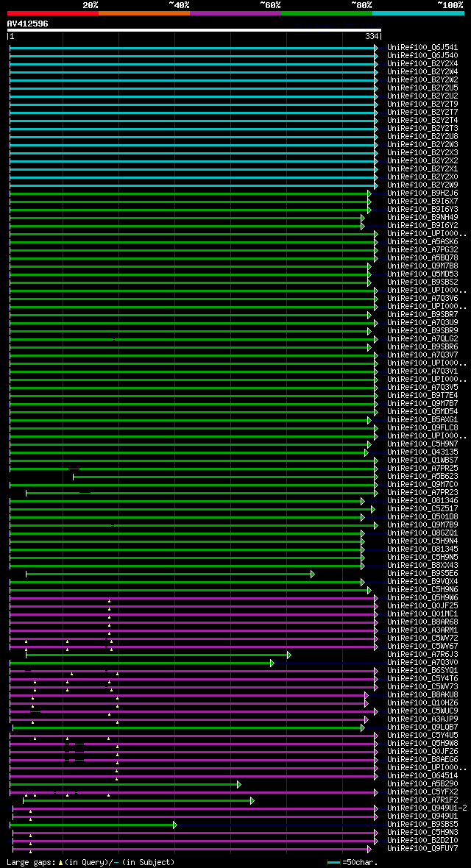The image size is (471, 868).
Task: Open hit UniRef100_Q5H9W6
Action: (x=422, y=598)
